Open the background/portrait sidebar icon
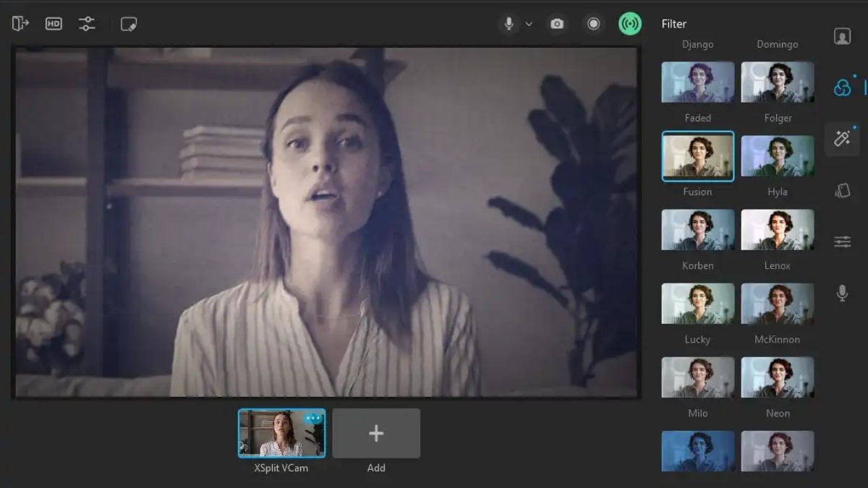Viewport: 868px width, 488px height. (x=842, y=36)
